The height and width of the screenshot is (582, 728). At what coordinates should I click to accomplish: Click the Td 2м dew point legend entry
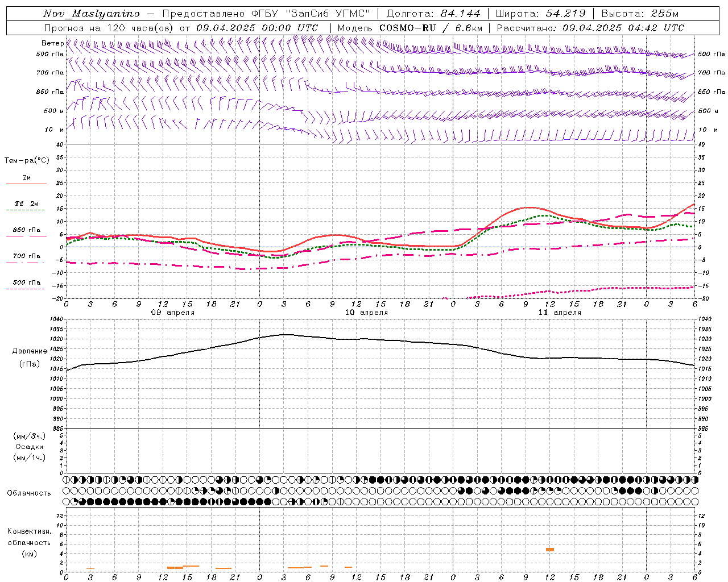click(26, 203)
